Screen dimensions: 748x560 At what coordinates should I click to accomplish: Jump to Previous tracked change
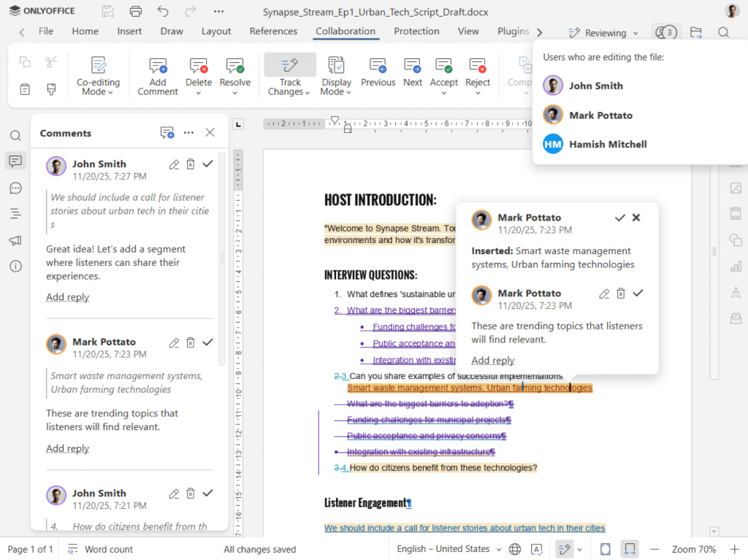click(378, 66)
